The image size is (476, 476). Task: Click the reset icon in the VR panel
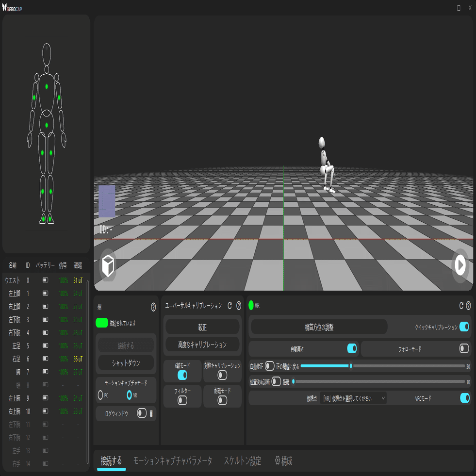[x=461, y=306]
